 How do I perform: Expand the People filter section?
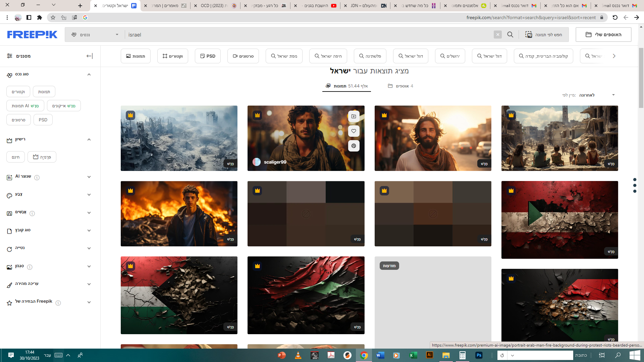point(89,213)
